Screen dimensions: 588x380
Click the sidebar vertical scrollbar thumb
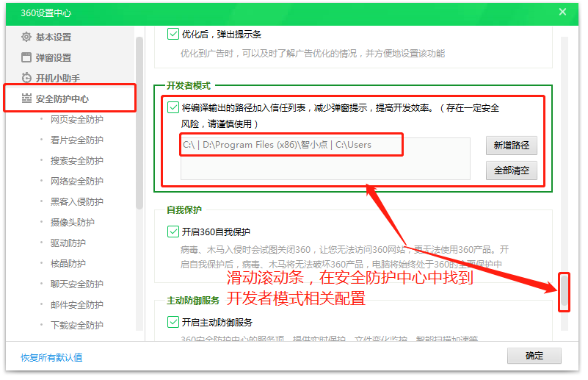coord(139,123)
